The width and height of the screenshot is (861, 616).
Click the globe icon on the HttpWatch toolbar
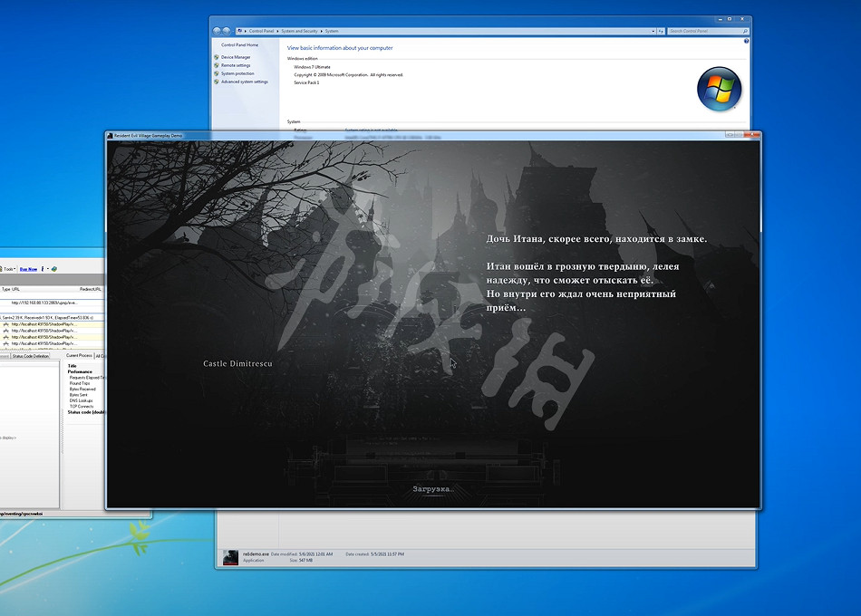(x=53, y=269)
